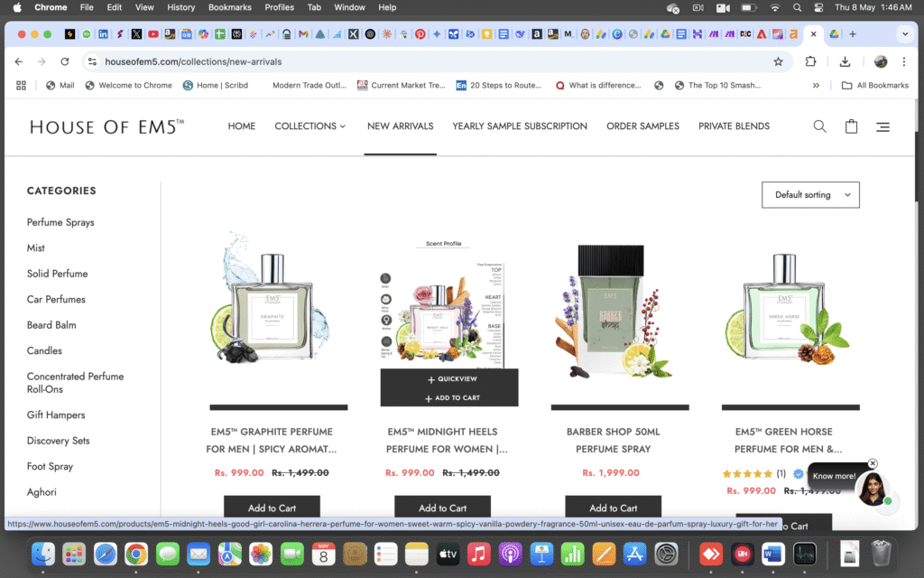Screen dimensions: 924x578
Task: Select Beard Balm category
Action: pos(51,325)
